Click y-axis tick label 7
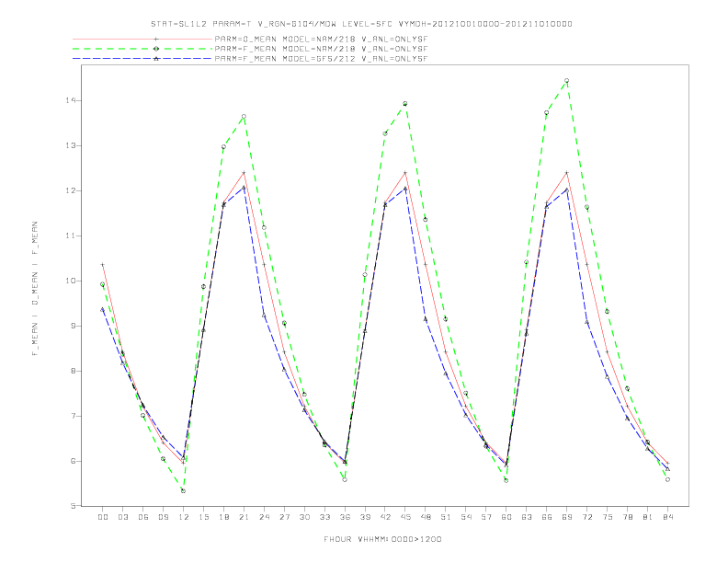 click(73, 416)
